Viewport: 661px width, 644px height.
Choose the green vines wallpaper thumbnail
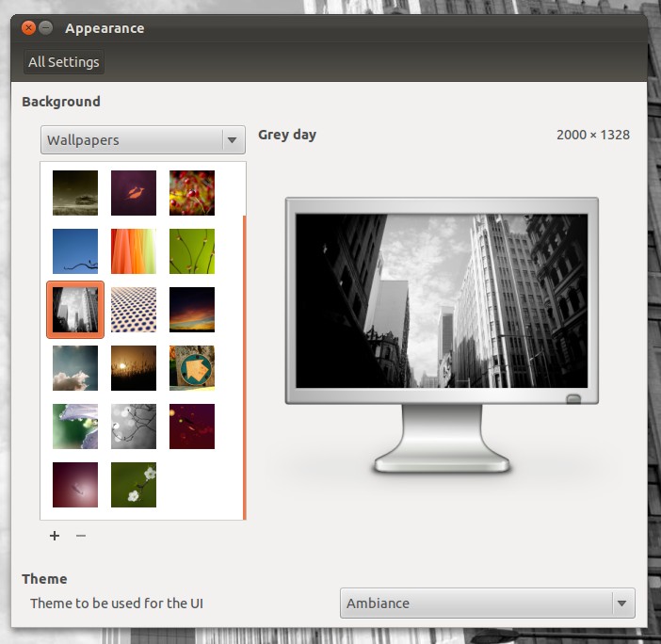coord(192,251)
